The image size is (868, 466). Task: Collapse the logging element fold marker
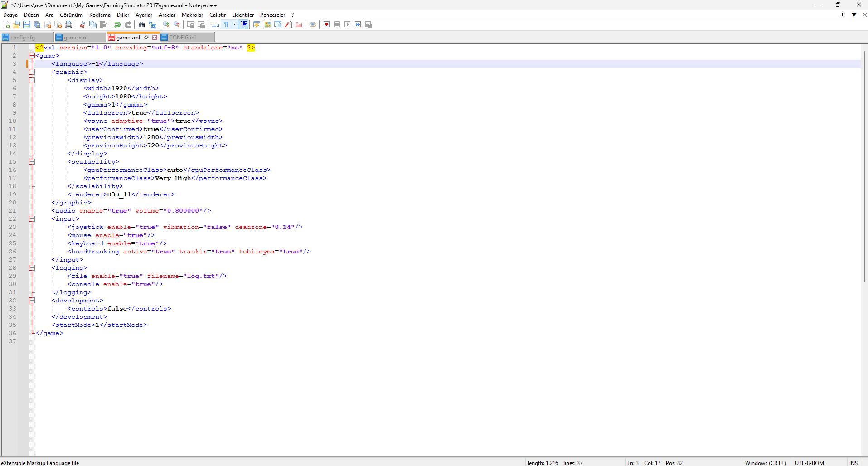point(32,268)
